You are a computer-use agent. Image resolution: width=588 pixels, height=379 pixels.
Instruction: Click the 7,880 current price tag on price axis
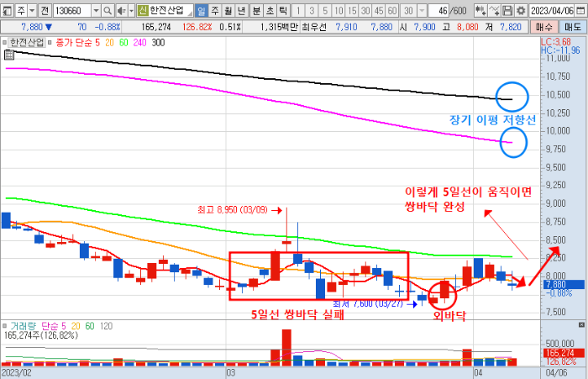[564, 284]
